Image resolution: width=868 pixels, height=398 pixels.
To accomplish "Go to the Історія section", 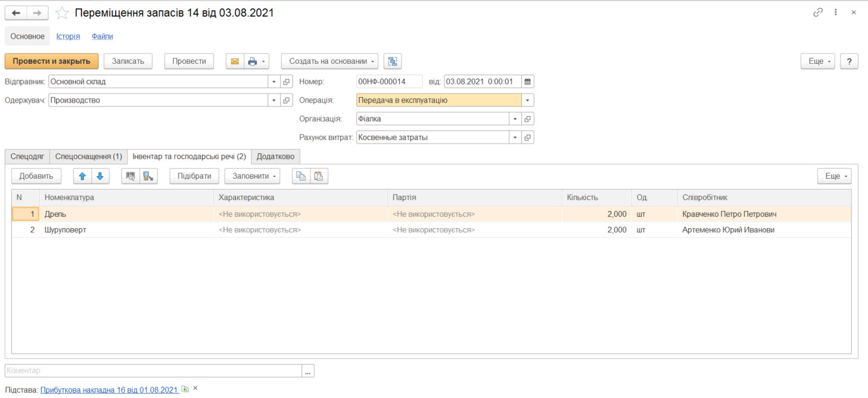I will coord(68,36).
